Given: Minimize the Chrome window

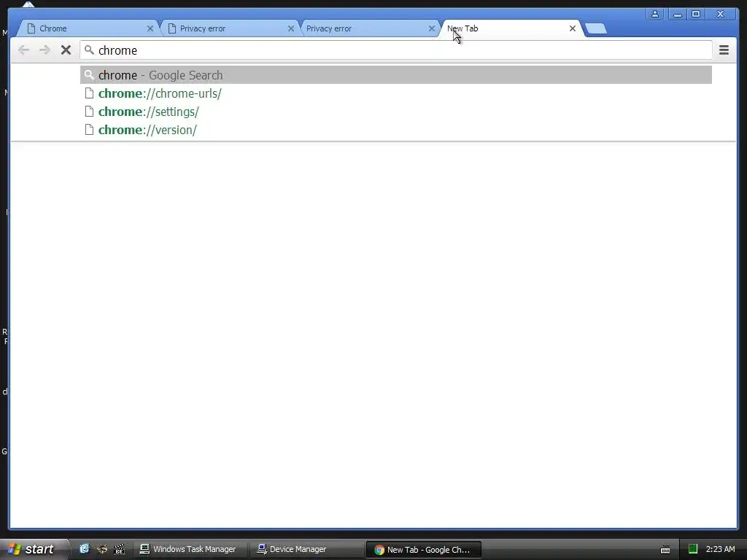Looking at the screenshot, I should tap(677, 14).
